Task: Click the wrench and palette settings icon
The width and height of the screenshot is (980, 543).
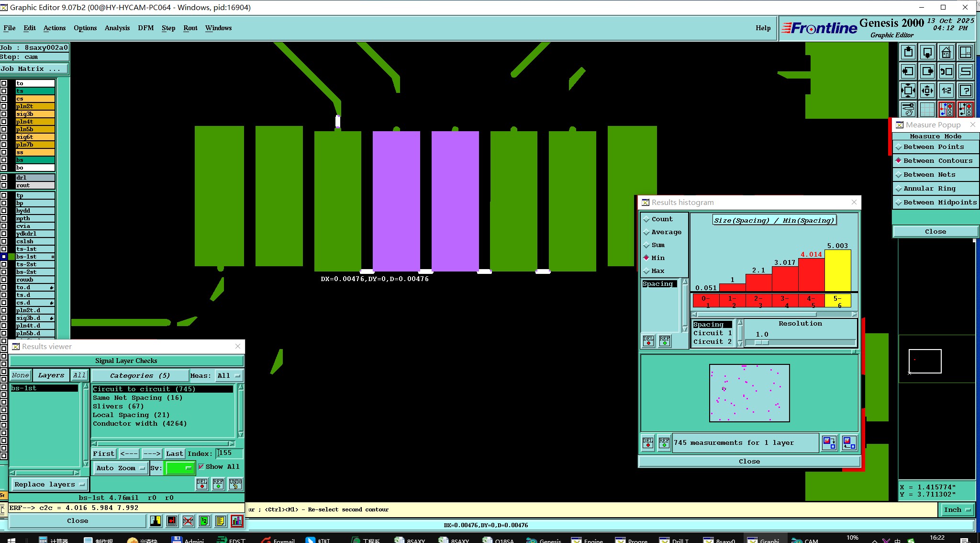Action: (x=908, y=110)
